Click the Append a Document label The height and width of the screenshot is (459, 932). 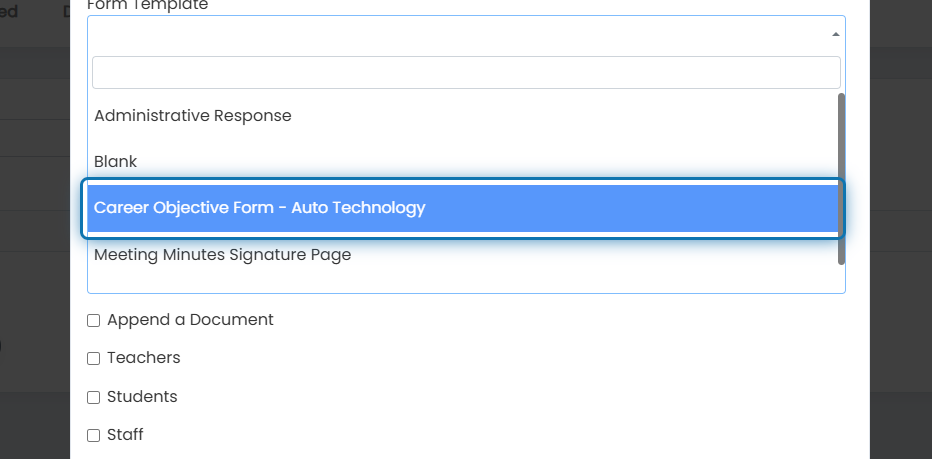point(190,320)
